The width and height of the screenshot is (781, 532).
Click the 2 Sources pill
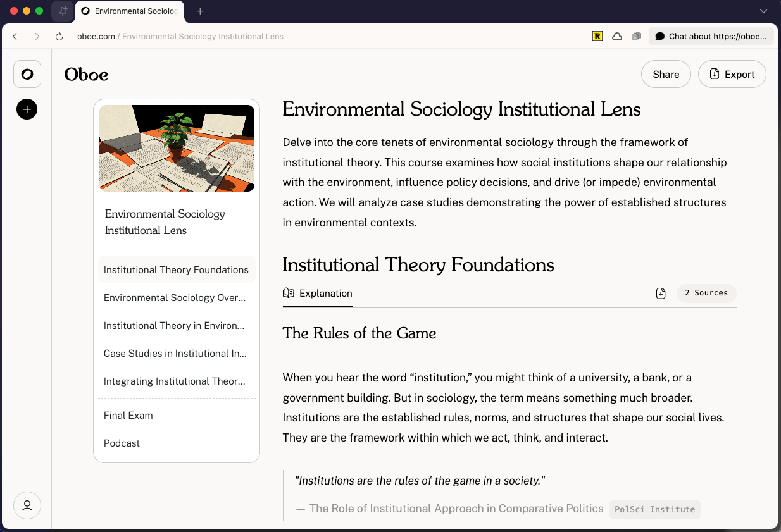tap(706, 293)
